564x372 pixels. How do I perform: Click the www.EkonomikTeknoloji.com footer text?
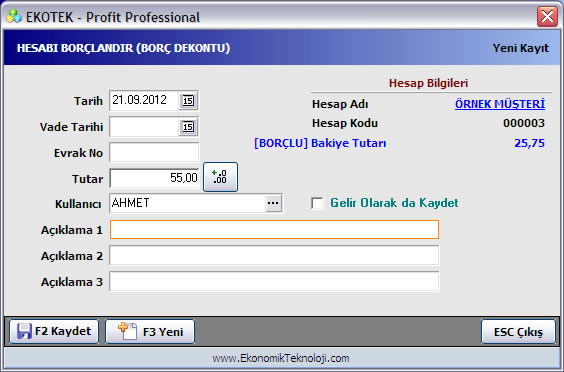click(x=281, y=358)
